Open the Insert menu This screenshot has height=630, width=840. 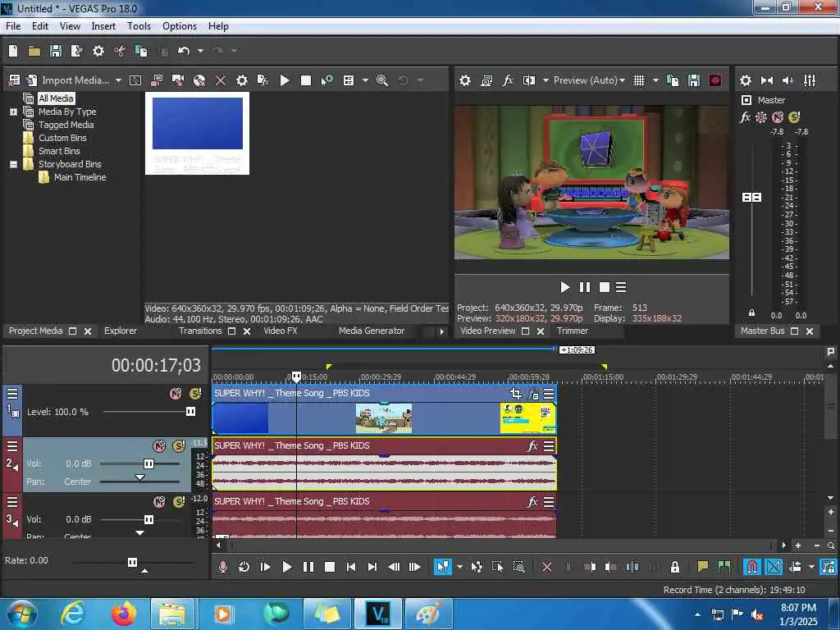[x=103, y=26]
